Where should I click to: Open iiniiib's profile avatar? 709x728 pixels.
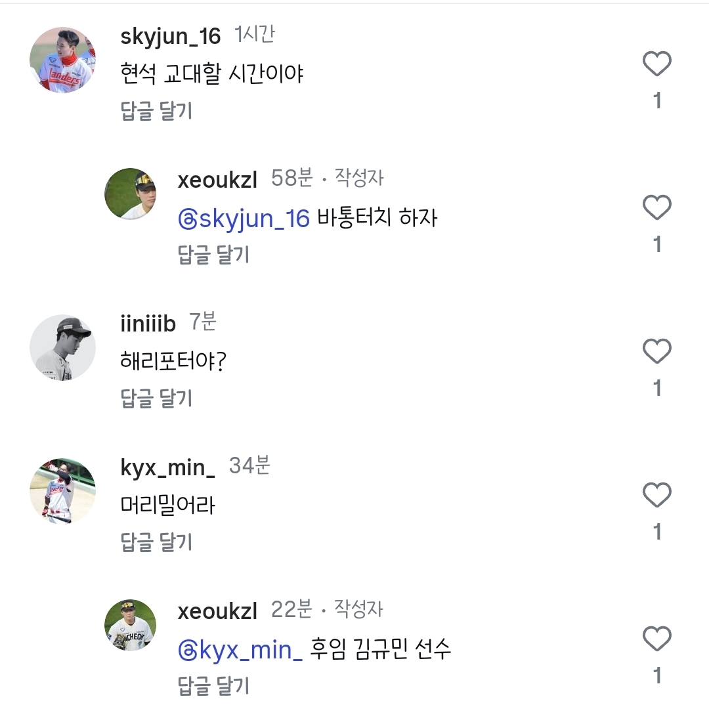pyautogui.click(x=63, y=347)
